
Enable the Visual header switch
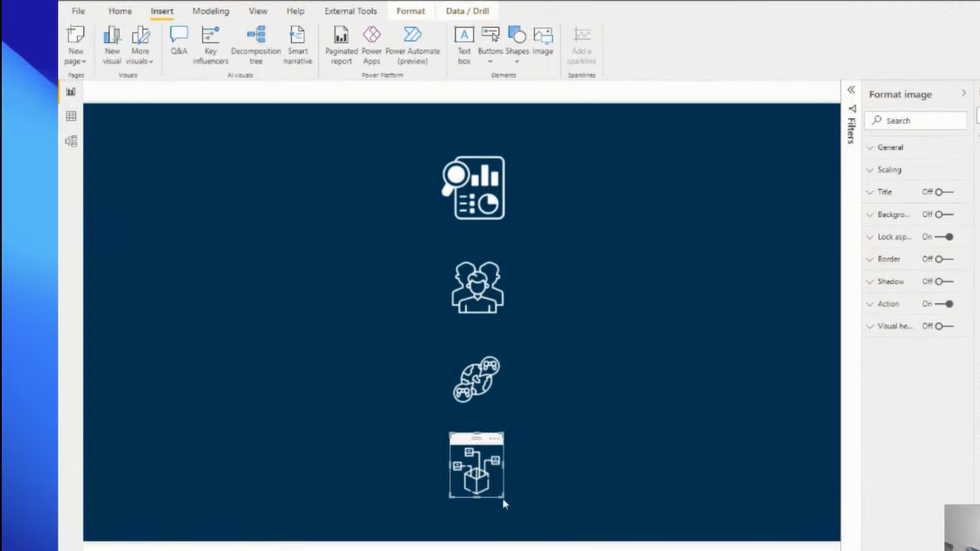[943, 326]
